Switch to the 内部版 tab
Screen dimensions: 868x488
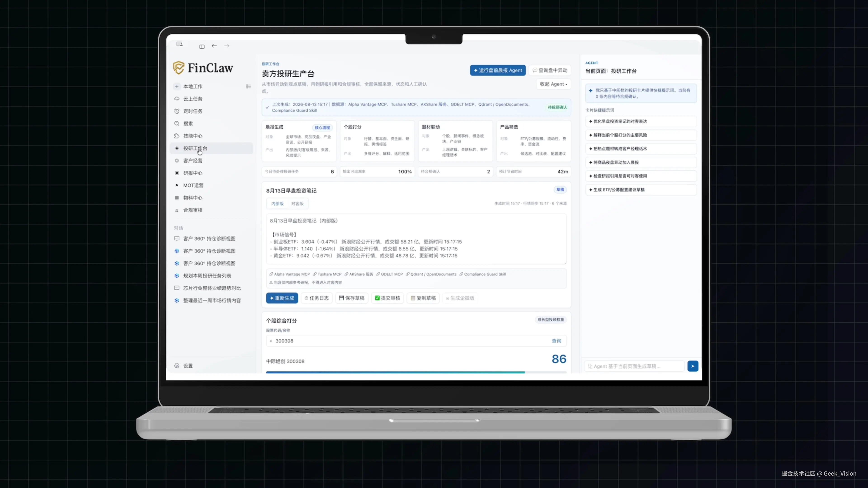pos(277,204)
